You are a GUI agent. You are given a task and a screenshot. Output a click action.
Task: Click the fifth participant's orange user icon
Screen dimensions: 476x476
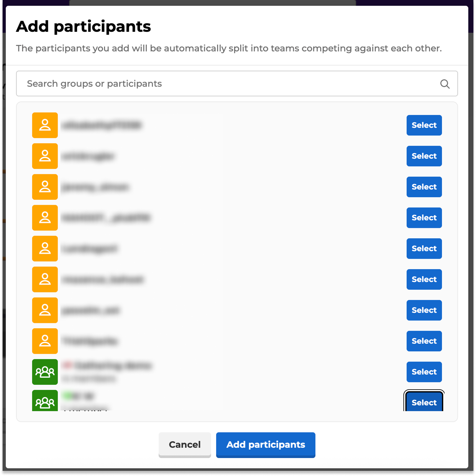click(45, 249)
